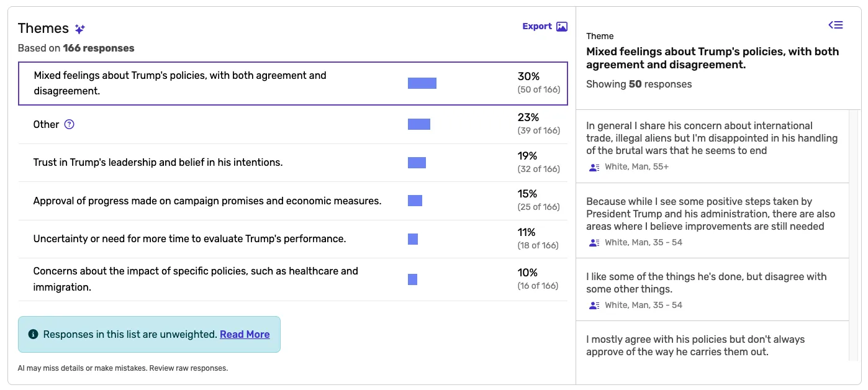Click the response about international trade concerns
868x390 pixels.
point(712,138)
